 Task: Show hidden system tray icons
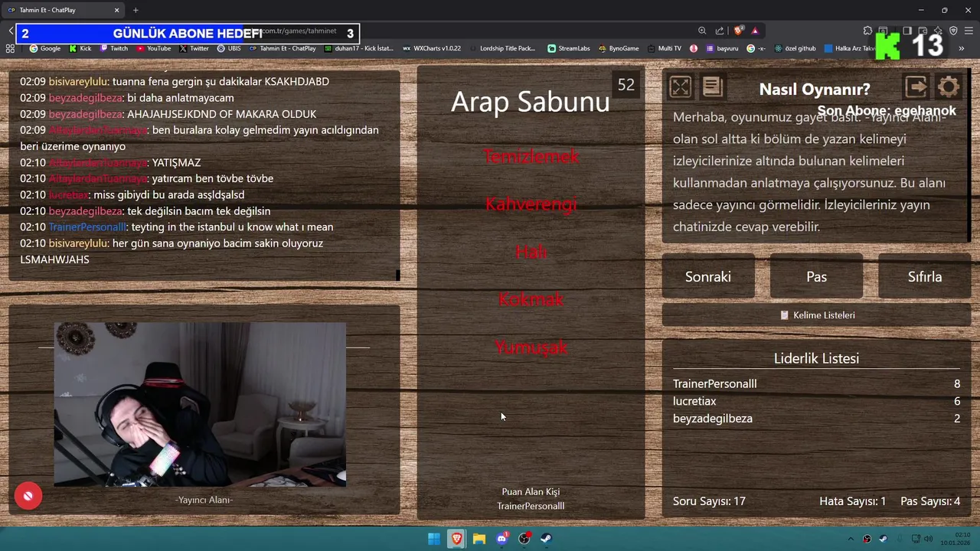(x=851, y=539)
